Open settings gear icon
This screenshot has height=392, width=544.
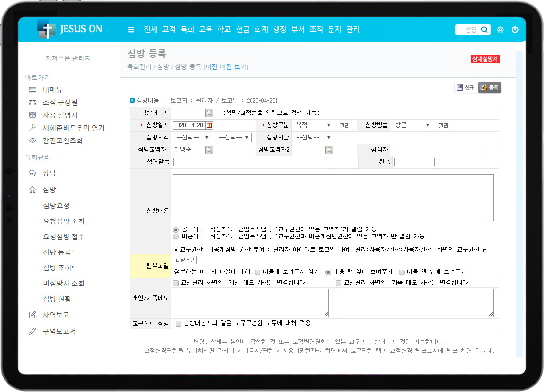pyautogui.click(x=500, y=30)
